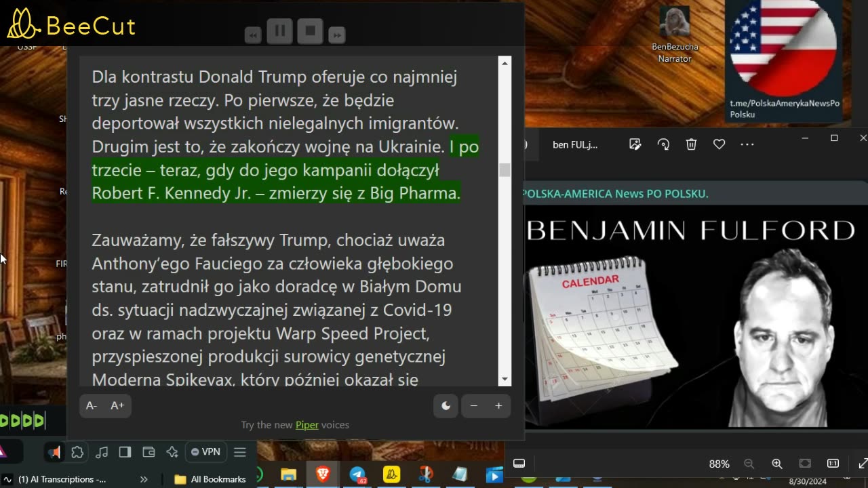This screenshot has width=868, height=488.
Task: Click the minus button beside dark mode
Action: tap(474, 405)
